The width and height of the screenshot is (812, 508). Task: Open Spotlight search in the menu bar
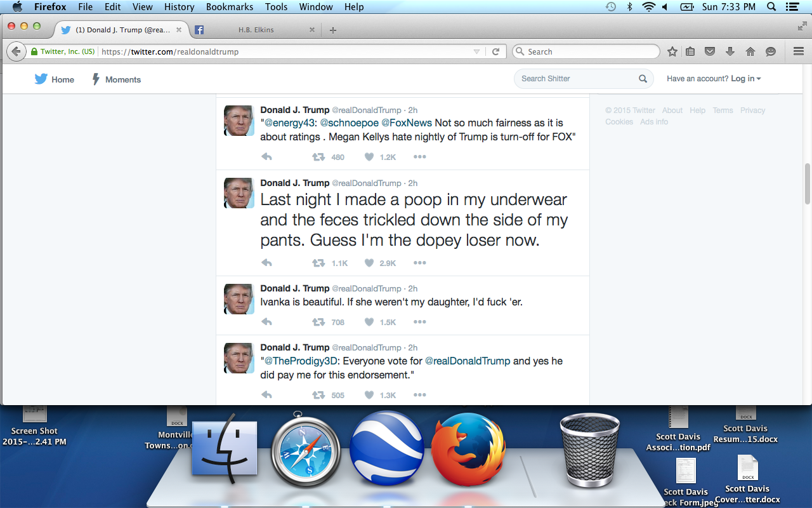coord(771,7)
